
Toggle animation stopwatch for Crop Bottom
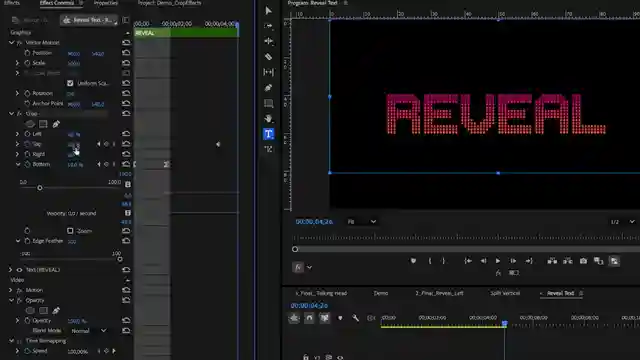27,164
